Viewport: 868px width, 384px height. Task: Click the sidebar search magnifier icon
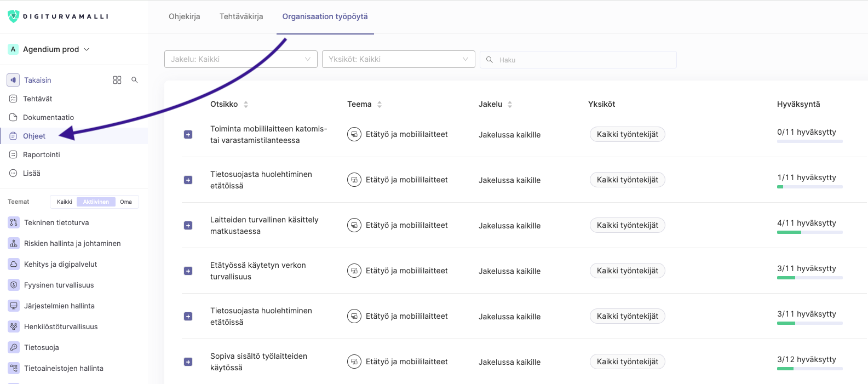click(135, 80)
